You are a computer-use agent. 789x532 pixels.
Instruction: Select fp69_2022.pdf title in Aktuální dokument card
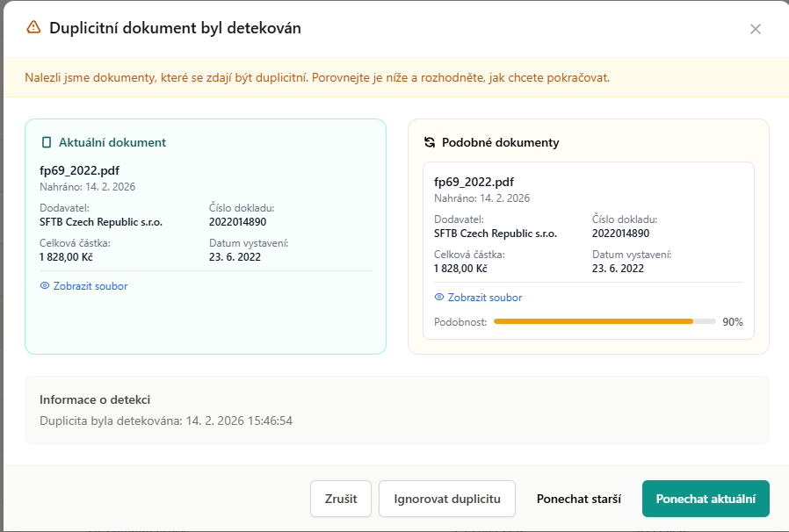coord(81,170)
